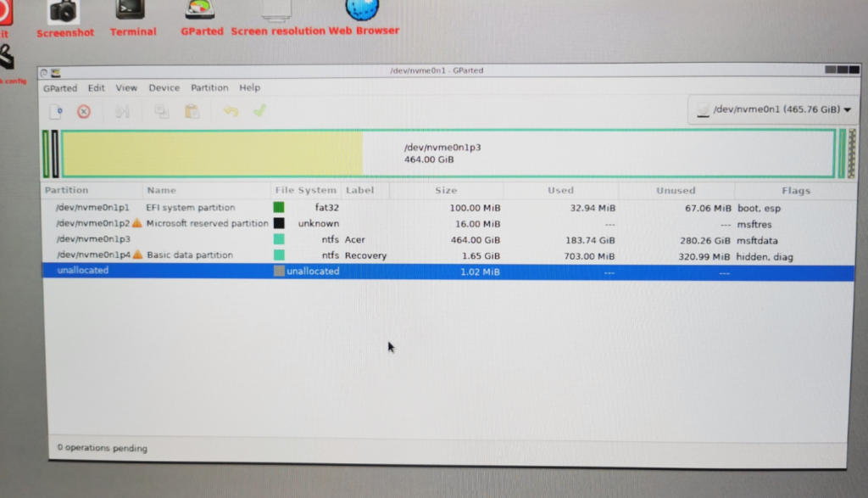
Task: Click black unknown file system swatch
Action: tap(279, 223)
